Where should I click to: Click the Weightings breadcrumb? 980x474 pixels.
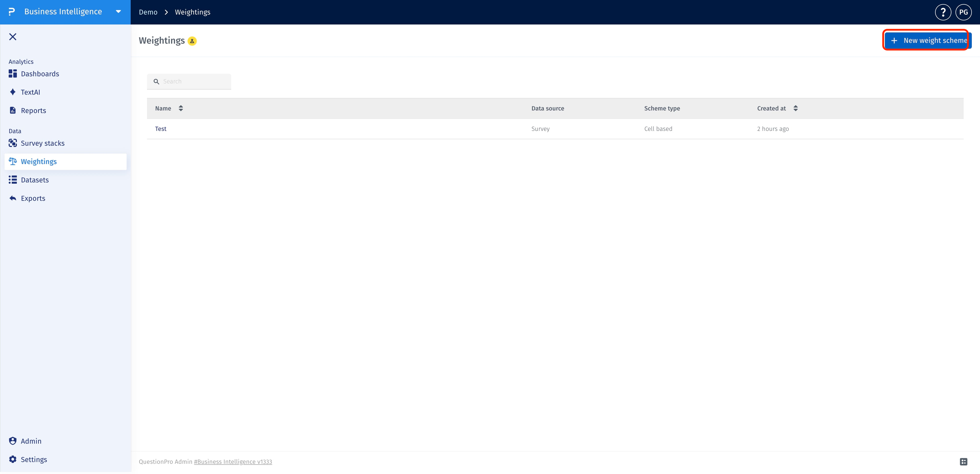click(192, 12)
